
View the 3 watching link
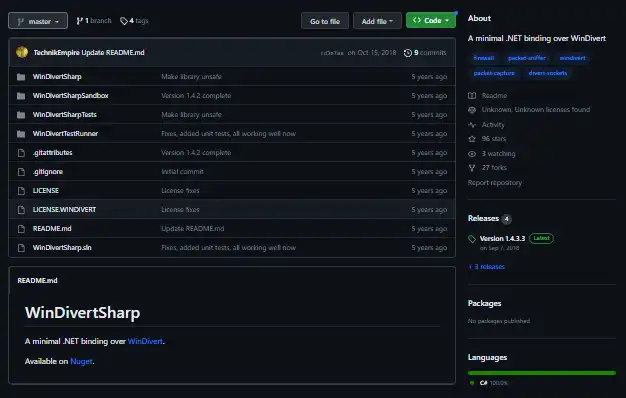498,154
